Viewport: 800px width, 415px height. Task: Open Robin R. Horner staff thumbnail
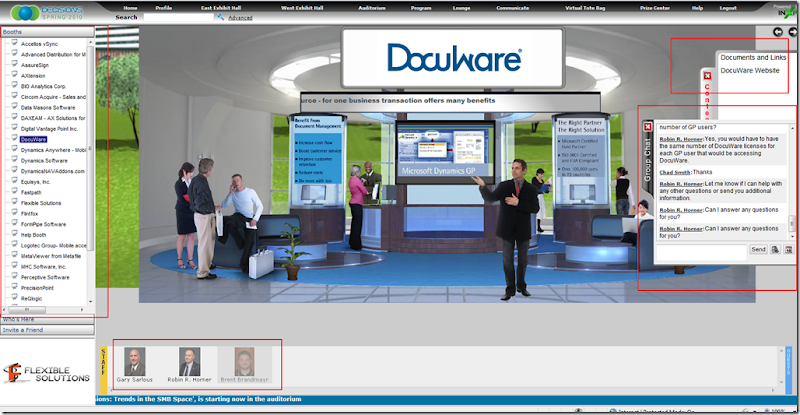click(189, 364)
